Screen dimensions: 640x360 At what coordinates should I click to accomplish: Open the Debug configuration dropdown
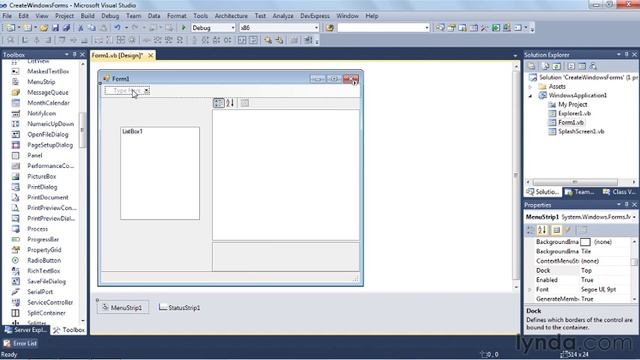(233, 28)
